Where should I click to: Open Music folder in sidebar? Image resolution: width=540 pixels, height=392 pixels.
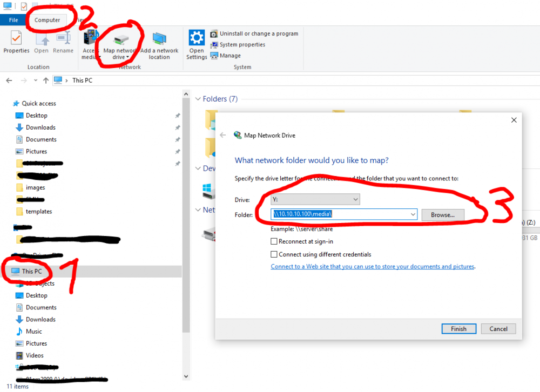click(29, 332)
